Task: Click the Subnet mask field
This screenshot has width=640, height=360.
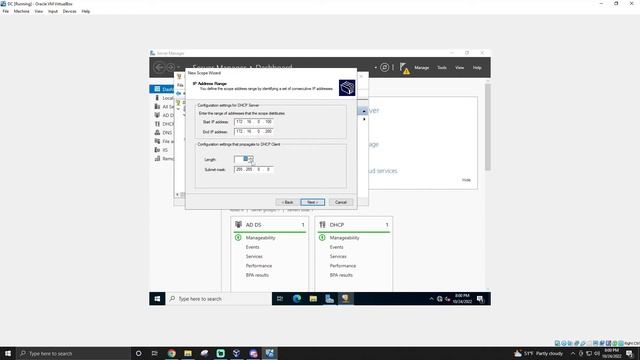Action: [253, 169]
